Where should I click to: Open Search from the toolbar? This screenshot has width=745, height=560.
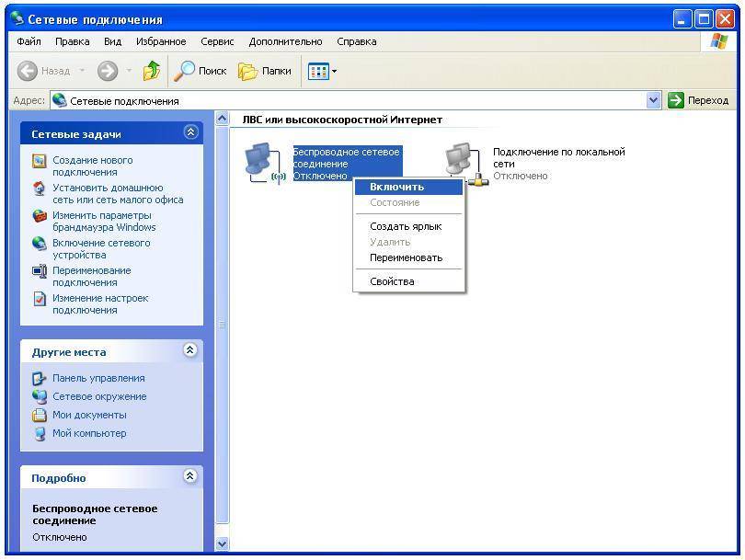click(x=201, y=71)
